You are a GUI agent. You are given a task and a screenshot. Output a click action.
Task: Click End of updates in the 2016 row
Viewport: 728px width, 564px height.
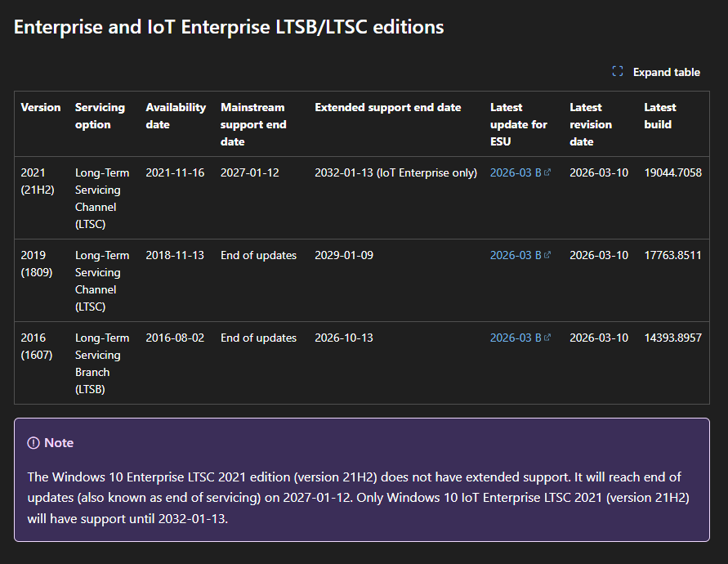pos(259,338)
